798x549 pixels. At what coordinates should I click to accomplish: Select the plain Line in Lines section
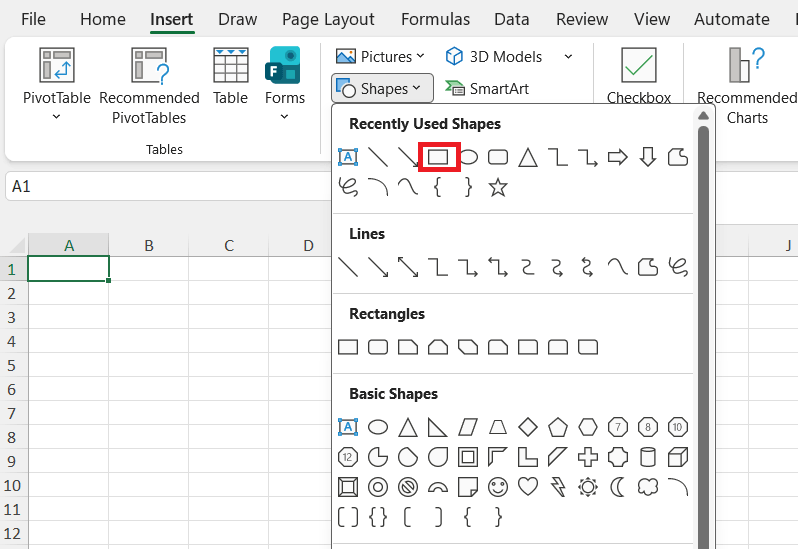tap(348, 267)
